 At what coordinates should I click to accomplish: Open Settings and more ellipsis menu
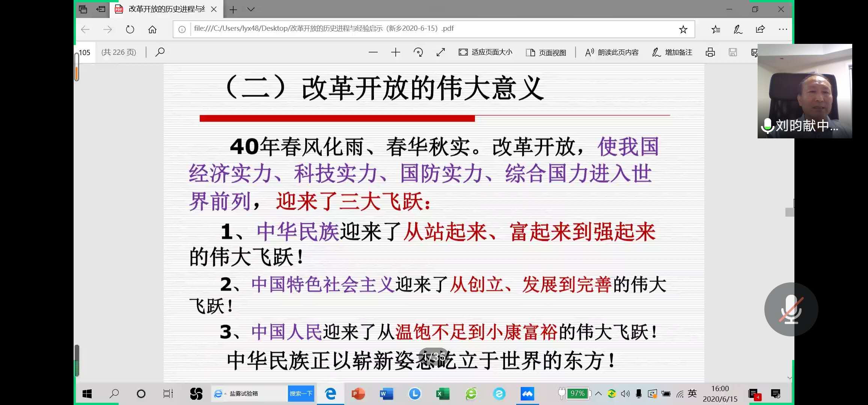point(783,29)
